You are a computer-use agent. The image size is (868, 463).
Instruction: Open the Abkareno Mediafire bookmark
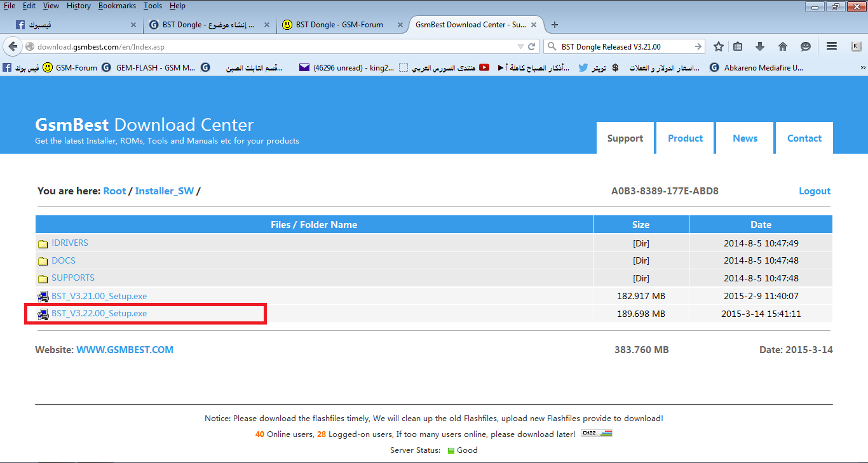coord(757,67)
